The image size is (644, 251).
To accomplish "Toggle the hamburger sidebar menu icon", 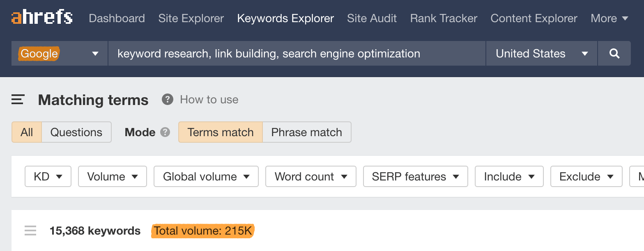I will [x=18, y=100].
